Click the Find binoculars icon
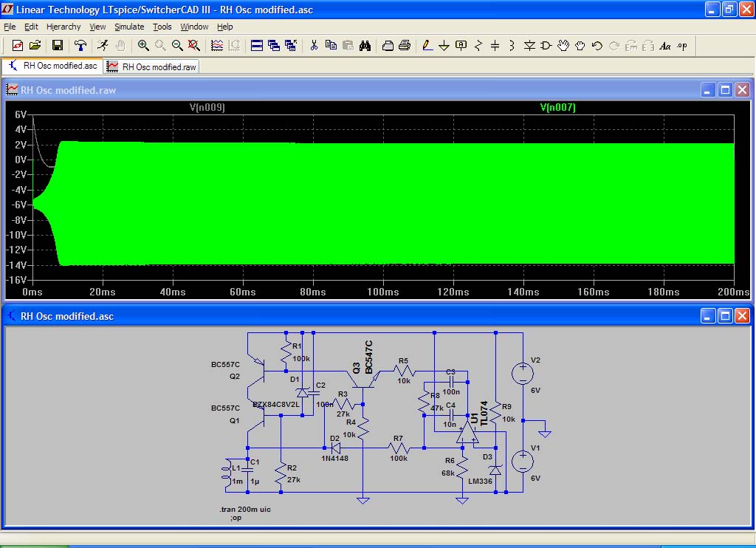 pyautogui.click(x=365, y=45)
